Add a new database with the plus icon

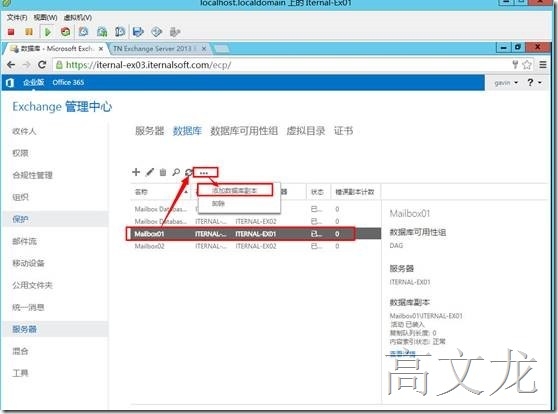[x=136, y=172]
